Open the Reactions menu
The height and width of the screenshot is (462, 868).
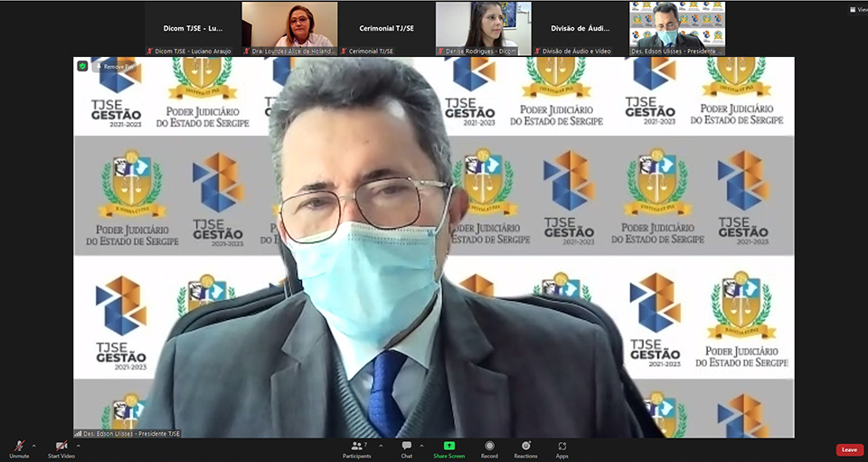coord(525,448)
